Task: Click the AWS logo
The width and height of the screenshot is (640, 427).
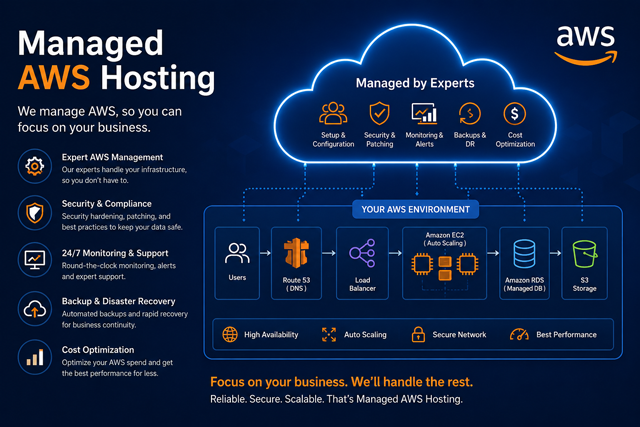Action: tap(586, 45)
